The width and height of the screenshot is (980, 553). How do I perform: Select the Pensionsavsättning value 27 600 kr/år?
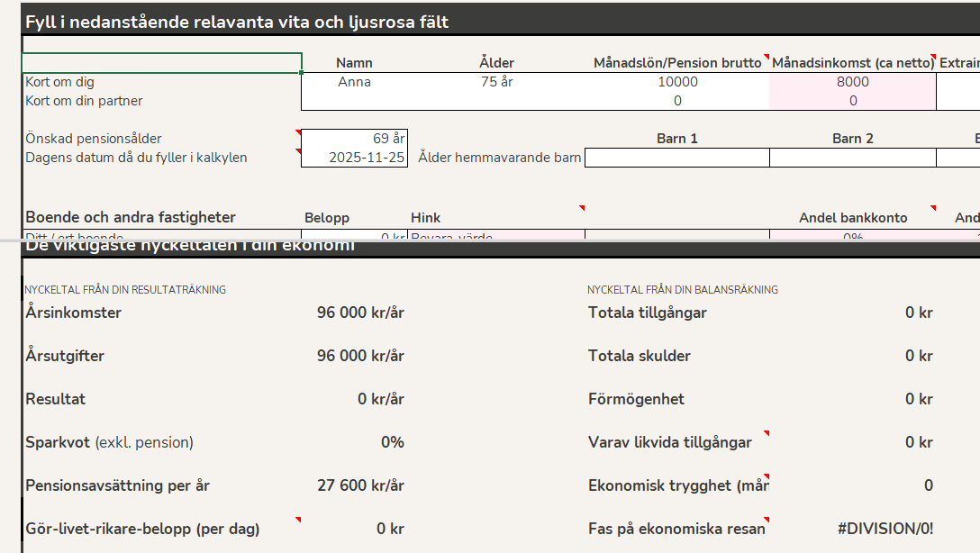(x=360, y=485)
